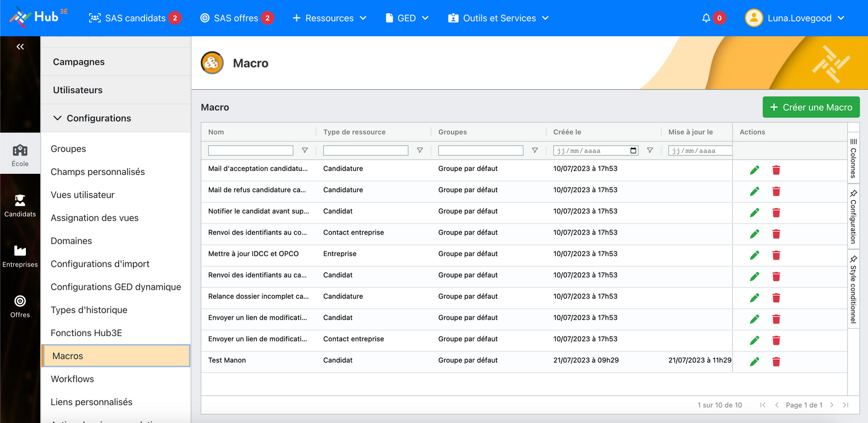Open SAS candidats from top bar
This screenshot has width=868, height=423.
pos(135,18)
